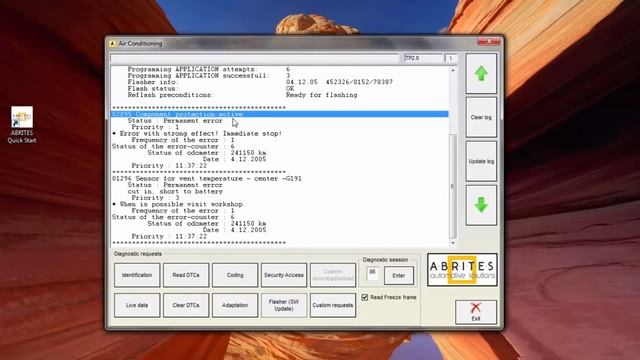Click the green down arrow button
Screen dimensions: 640x360
coord(481,205)
